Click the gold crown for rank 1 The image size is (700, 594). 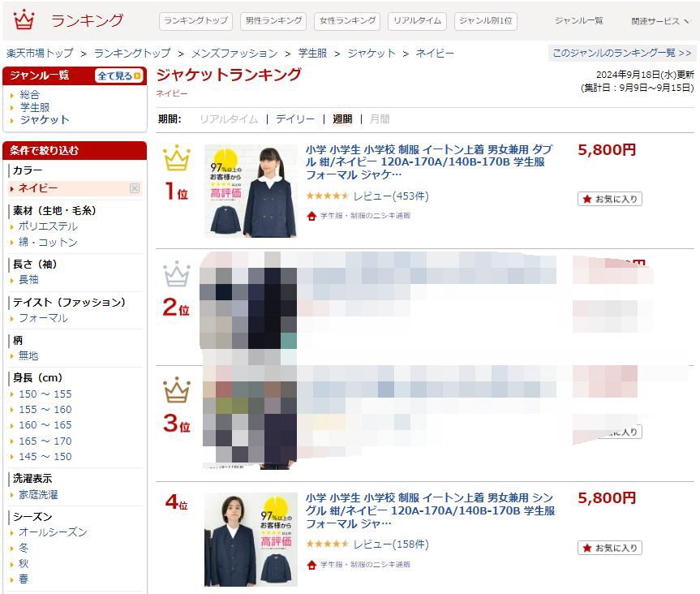pos(177,157)
